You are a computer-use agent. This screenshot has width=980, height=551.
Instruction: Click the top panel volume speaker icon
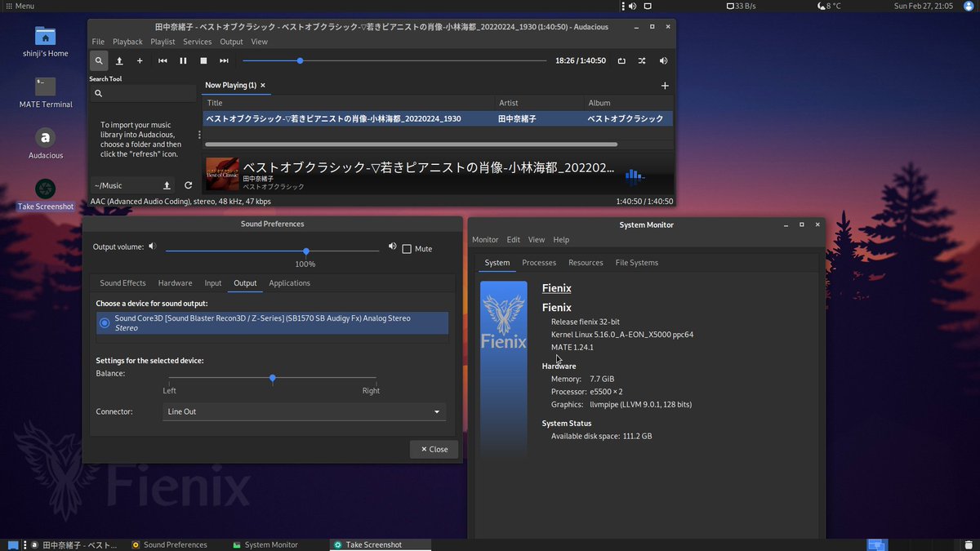pos(632,6)
